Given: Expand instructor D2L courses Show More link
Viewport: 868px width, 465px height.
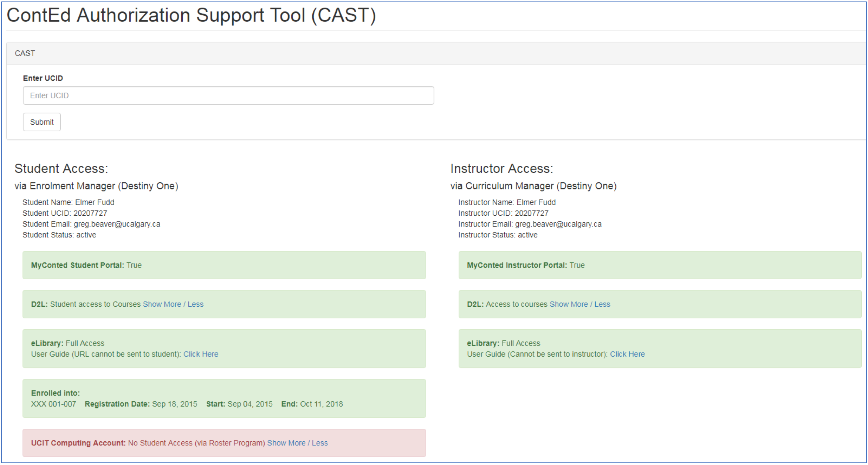Looking at the screenshot, I should click(569, 304).
